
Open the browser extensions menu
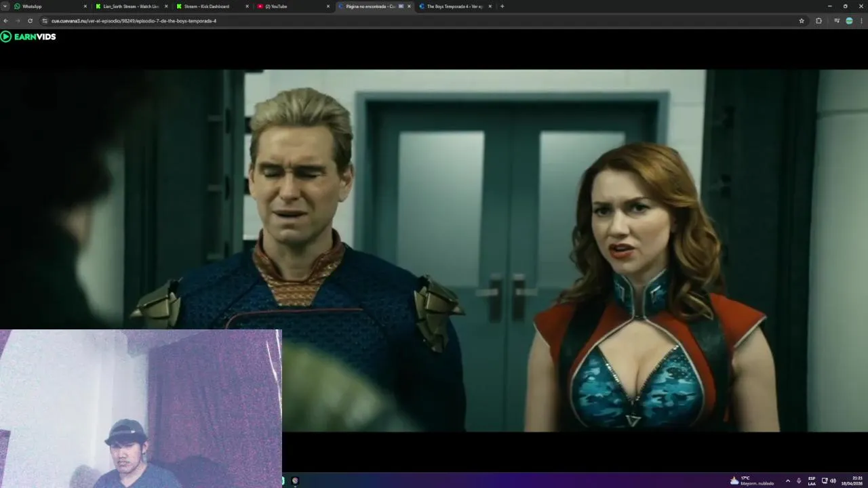[x=818, y=21]
